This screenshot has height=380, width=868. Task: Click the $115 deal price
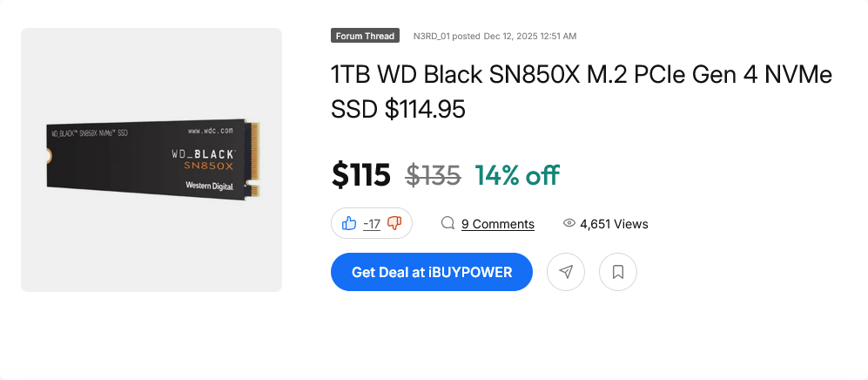tap(360, 175)
